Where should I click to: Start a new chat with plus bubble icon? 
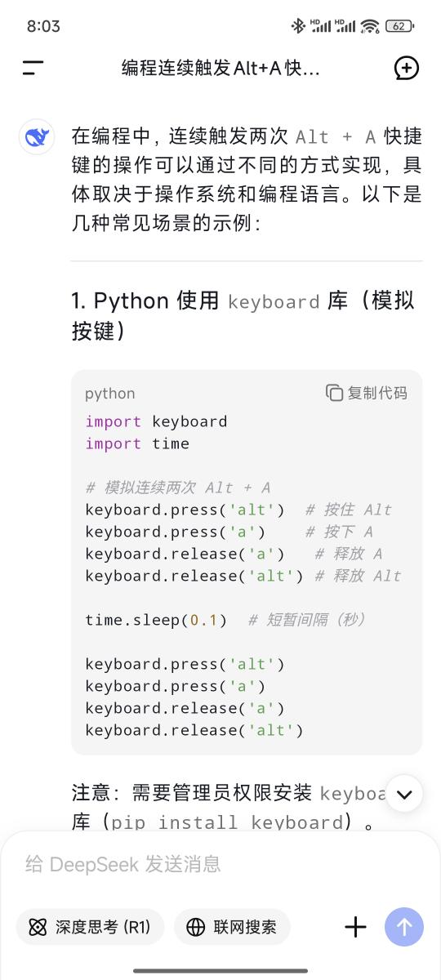(406, 68)
